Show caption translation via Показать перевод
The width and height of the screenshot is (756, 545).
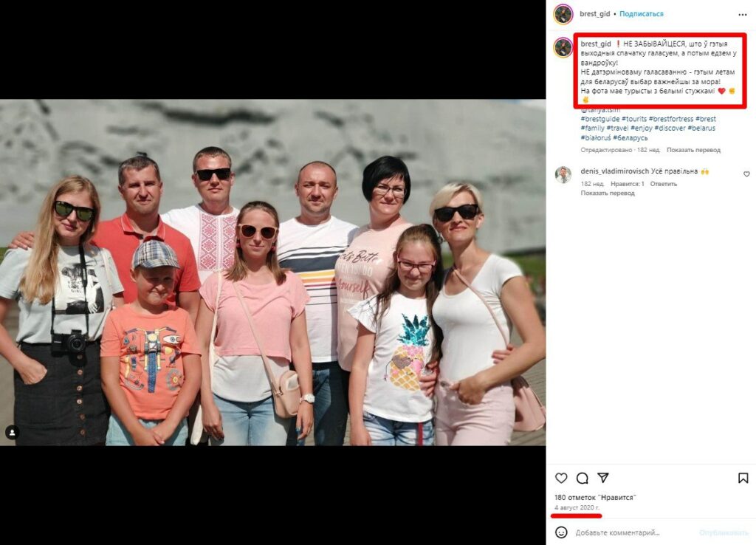coord(693,150)
